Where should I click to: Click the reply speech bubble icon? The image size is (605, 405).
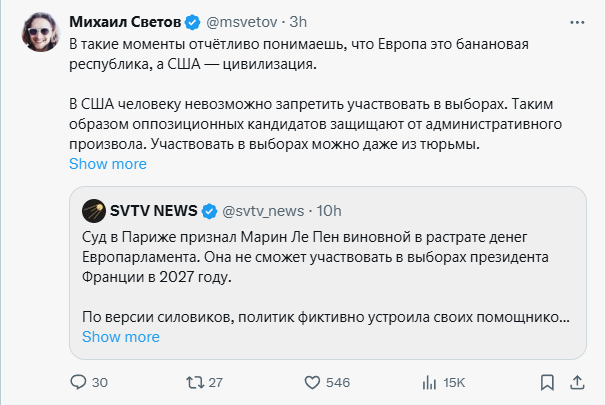[79, 382]
